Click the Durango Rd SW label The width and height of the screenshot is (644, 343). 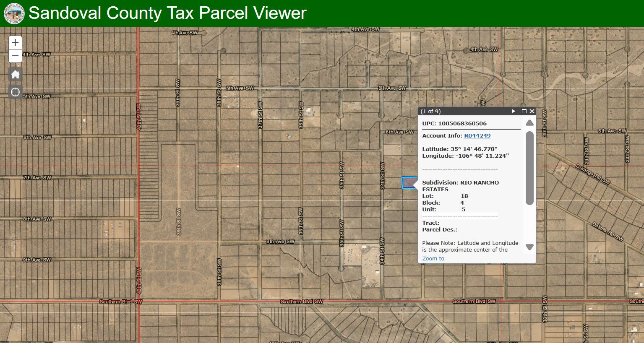pyautogui.click(x=592, y=174)
